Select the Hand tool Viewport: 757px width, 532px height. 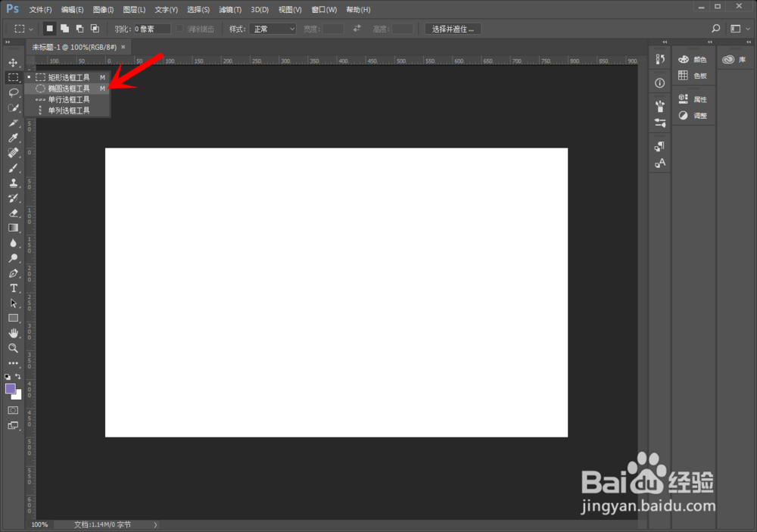[13, 333]
